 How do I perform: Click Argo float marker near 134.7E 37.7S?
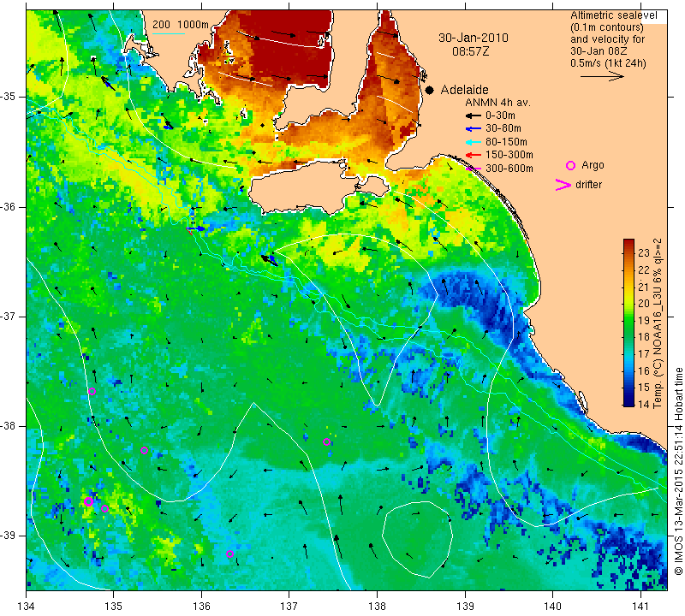[x=92, y=391]
